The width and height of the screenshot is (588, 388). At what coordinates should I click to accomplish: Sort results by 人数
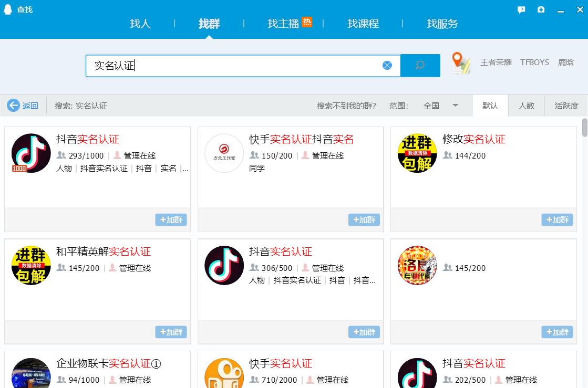coord(526,106)
